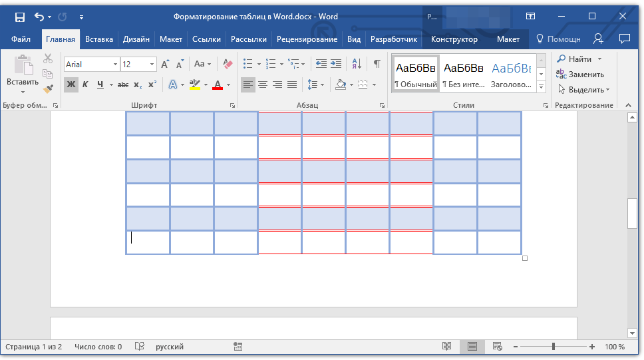Viewport: 644px width, 360px height.
Task: Align text right
Action: pyautogui.click(x=277, y=85)
